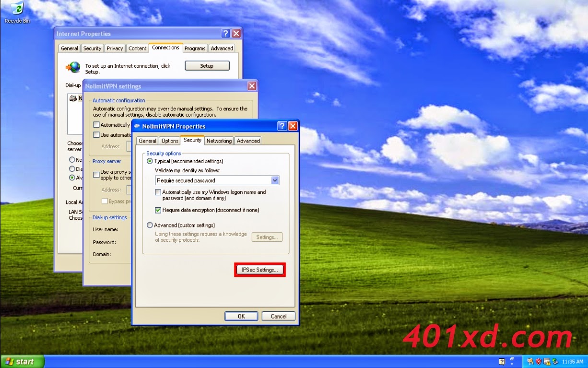Open Advanced tab in Internet Properties
This screenshot has height=368, width=588.
tap(222, 48)
